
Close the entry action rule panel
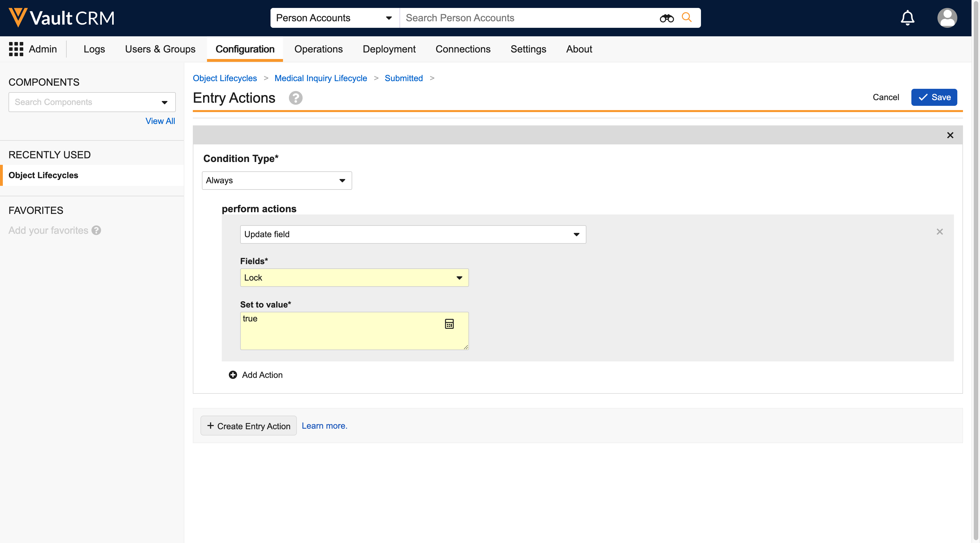coord(950,135)
